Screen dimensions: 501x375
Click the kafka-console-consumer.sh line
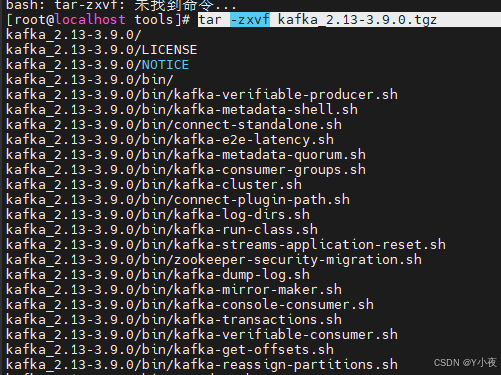click(x=190, y=305)
